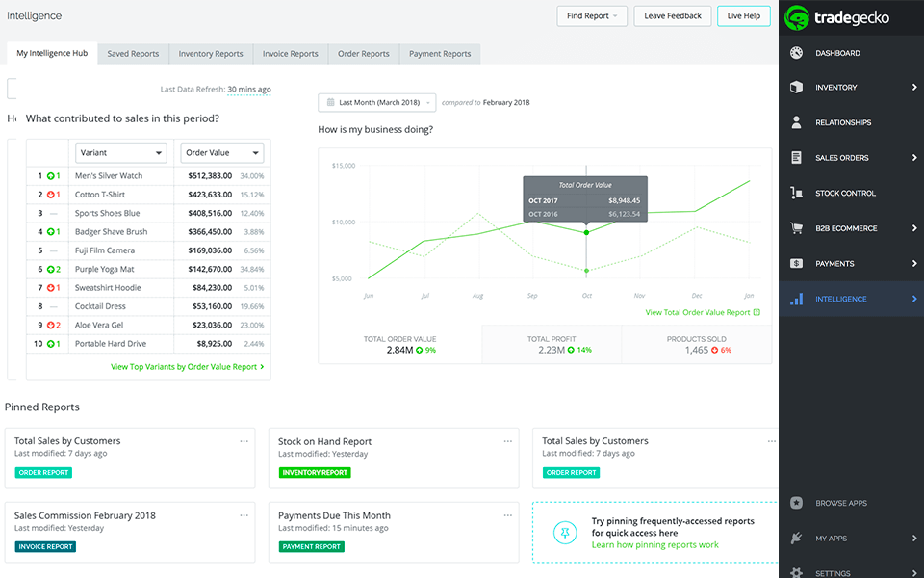The width and height of the screenshot is (924, 578).
Task: Open the Dashboard from the sidebar
Action: coord(797,52)
